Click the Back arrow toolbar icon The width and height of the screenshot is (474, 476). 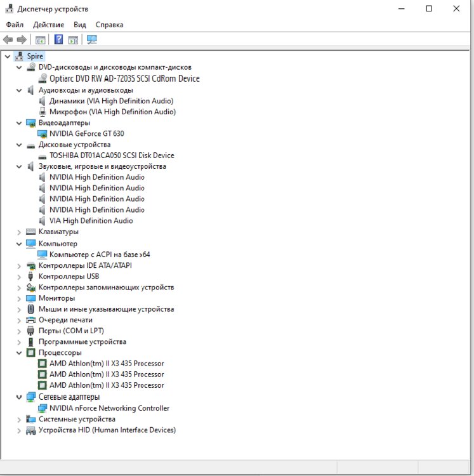pos(8,40)
